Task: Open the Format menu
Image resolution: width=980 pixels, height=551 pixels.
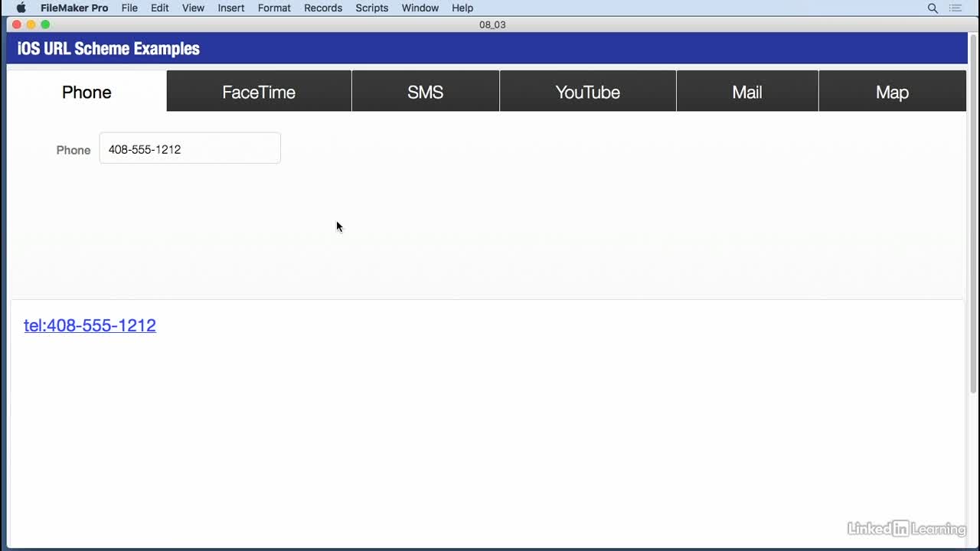Action: (x=274, y=8)
